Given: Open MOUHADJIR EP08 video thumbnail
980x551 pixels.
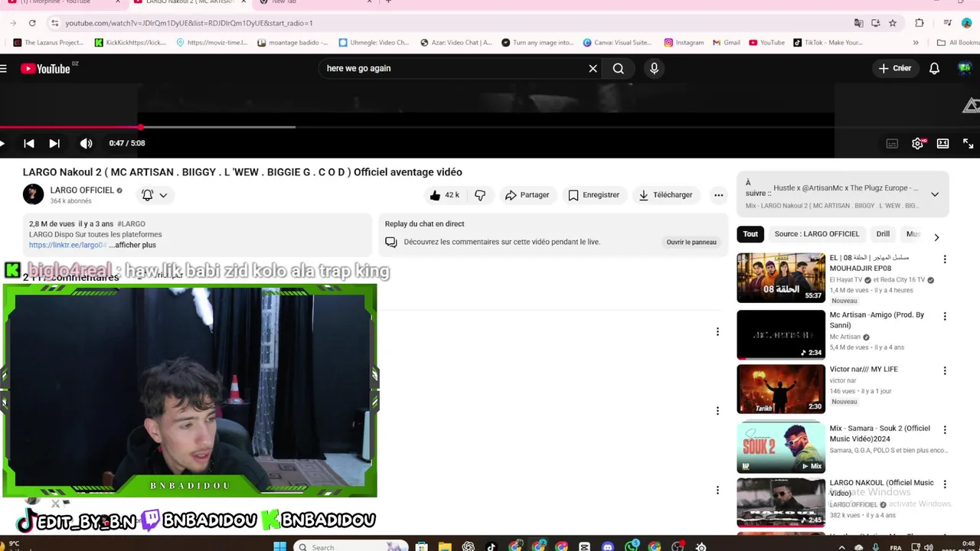Looking at the screenshot, I should click(x=781, y=278).
